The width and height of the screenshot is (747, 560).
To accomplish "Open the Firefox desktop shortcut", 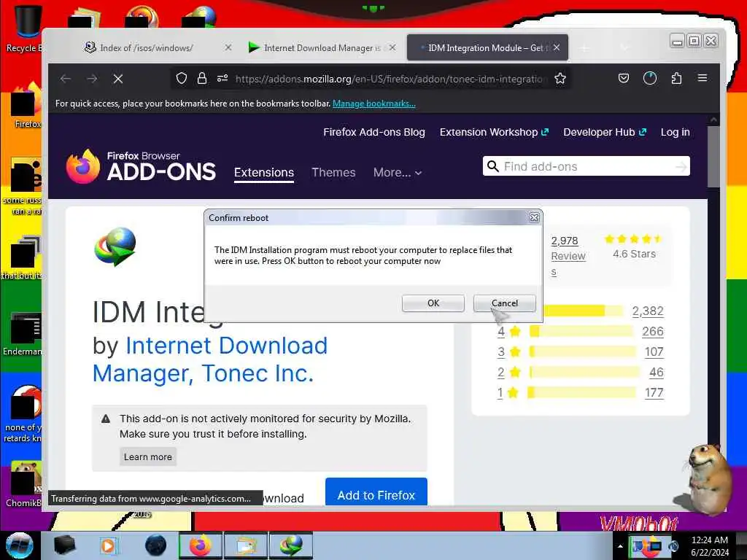I will tap(26, 106).
